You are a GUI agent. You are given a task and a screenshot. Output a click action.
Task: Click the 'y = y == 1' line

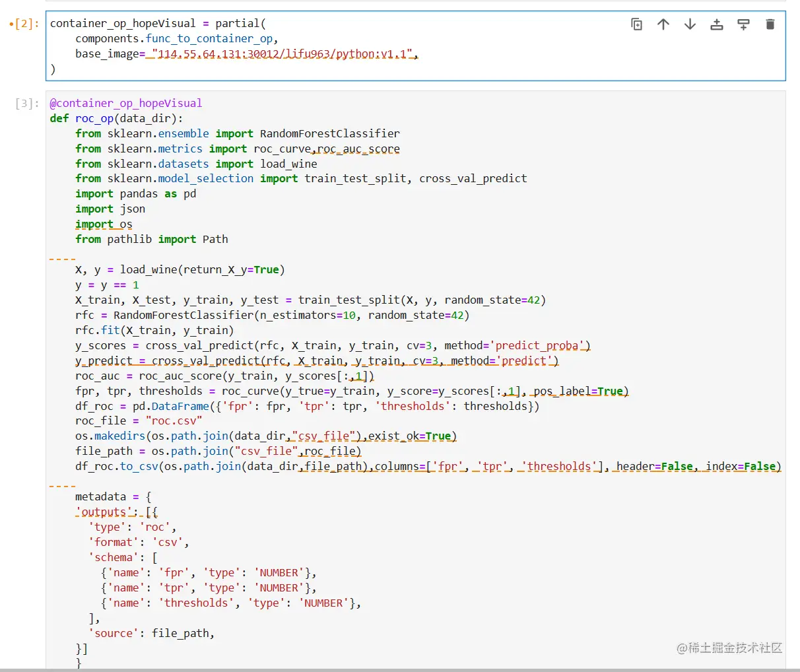point(107,285)
